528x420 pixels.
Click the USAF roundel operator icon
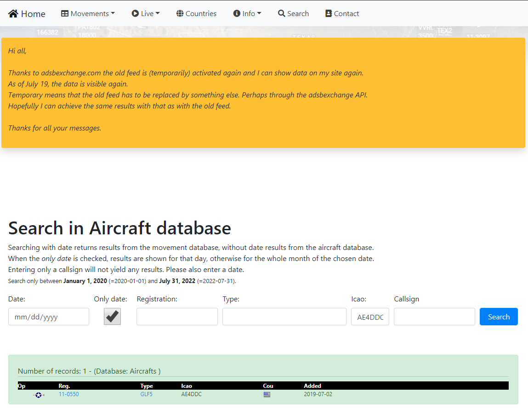coord(39,395)
